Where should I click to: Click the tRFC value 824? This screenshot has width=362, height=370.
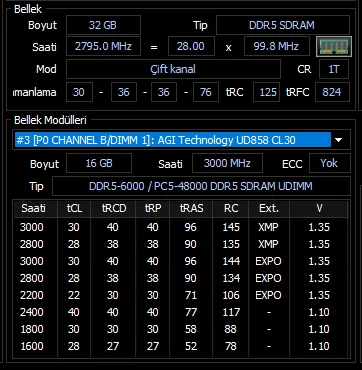pyautogui.click(x=332, y=92)
